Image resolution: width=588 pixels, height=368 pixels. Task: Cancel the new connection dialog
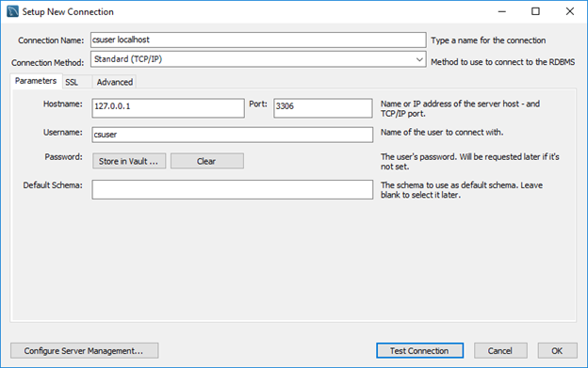(500, 351)
